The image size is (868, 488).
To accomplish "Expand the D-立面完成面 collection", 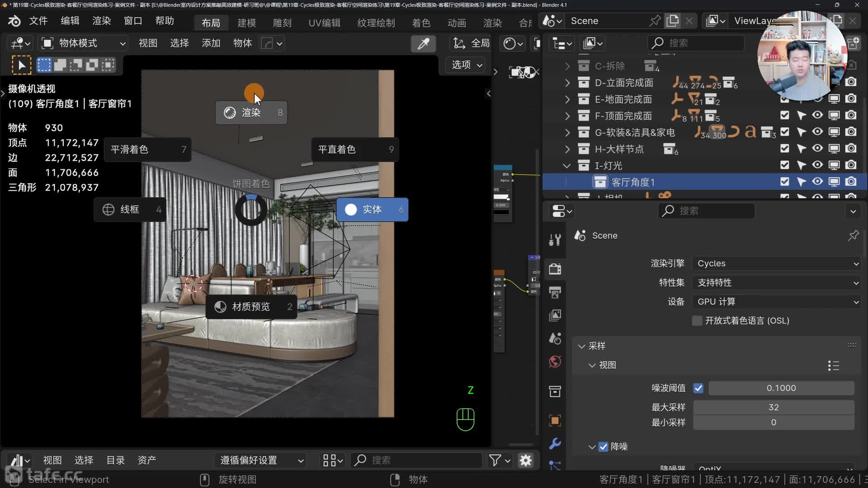I will click(567, 83).
